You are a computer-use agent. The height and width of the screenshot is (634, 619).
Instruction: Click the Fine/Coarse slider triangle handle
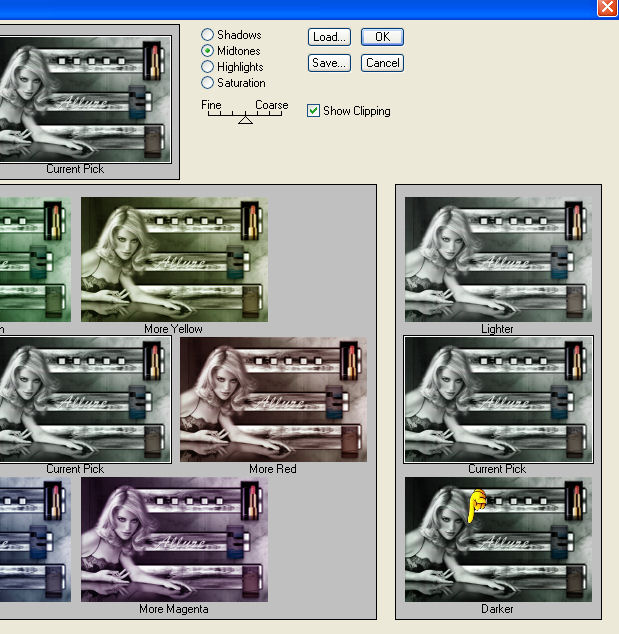pyautogui.click(x=245, y=120)
